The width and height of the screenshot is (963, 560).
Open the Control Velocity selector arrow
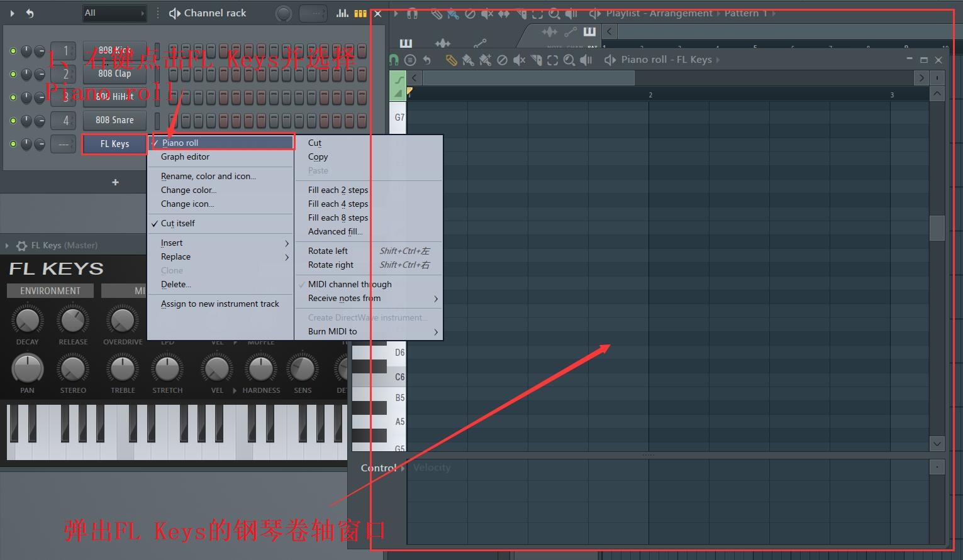403,468
